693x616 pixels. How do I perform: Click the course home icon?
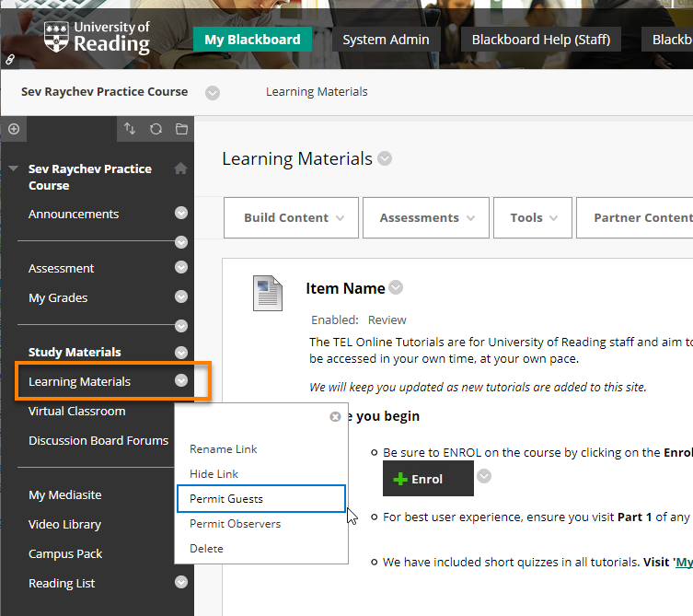pos(180,169)
